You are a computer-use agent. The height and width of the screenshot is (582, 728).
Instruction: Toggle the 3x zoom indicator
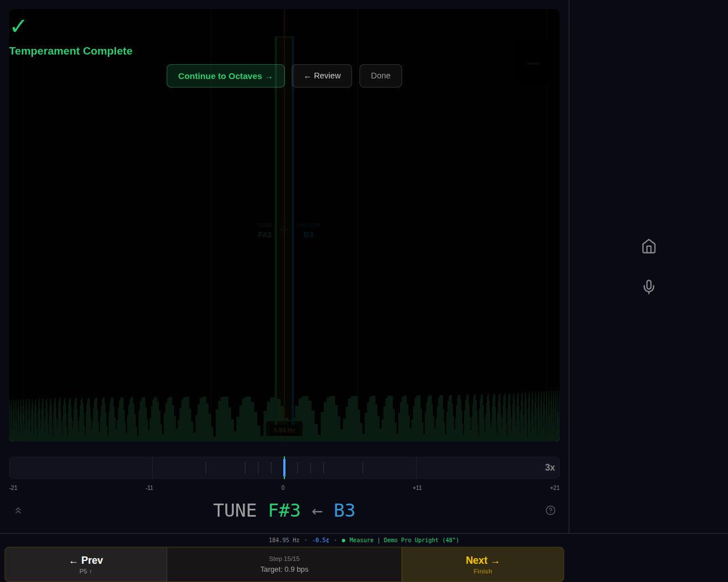tap(549, 467)
